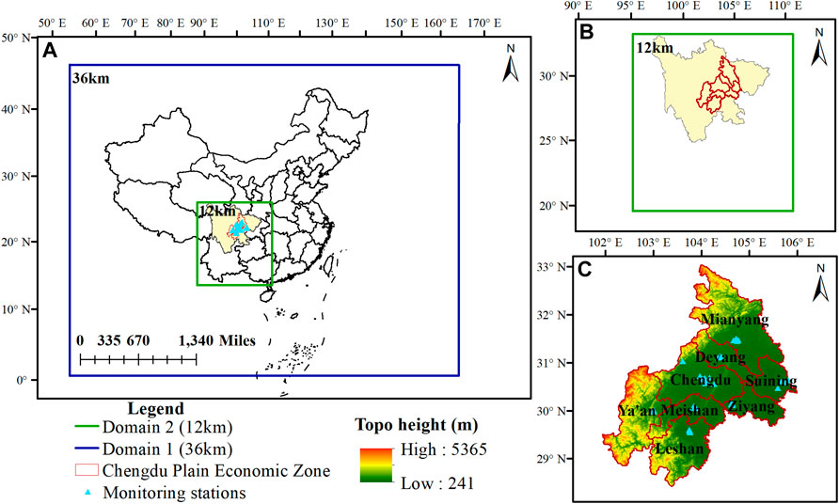Click the 102° E label above panel C

point(605,244)
